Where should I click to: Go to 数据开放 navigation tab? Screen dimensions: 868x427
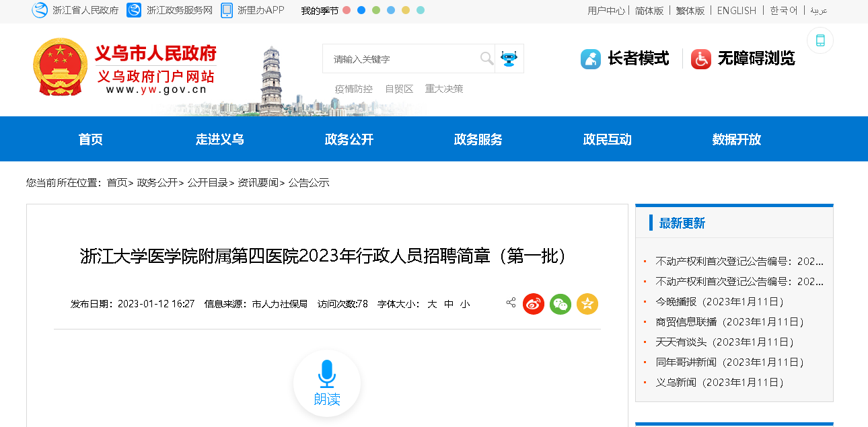coord(736,139)
